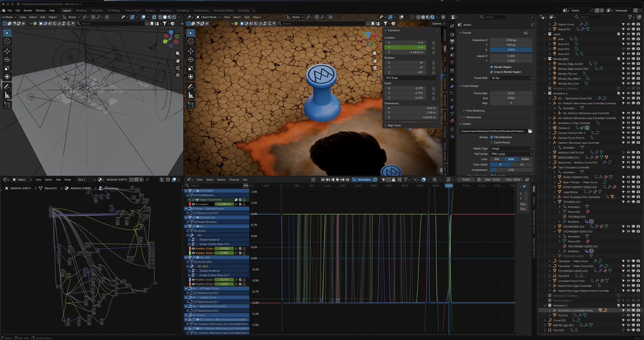644x340 pixels.
Task: Click the folder icon beside the output path
Action: point(530,131)
